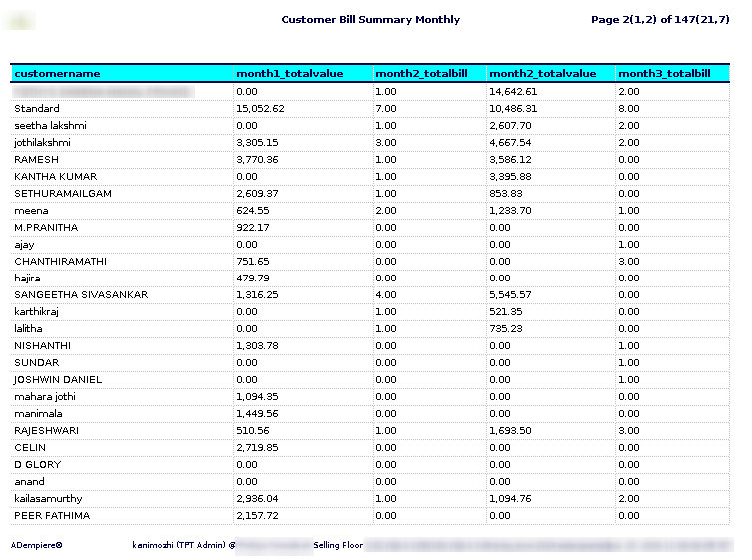Click the 15,052.62 value in Standard row

260,109
